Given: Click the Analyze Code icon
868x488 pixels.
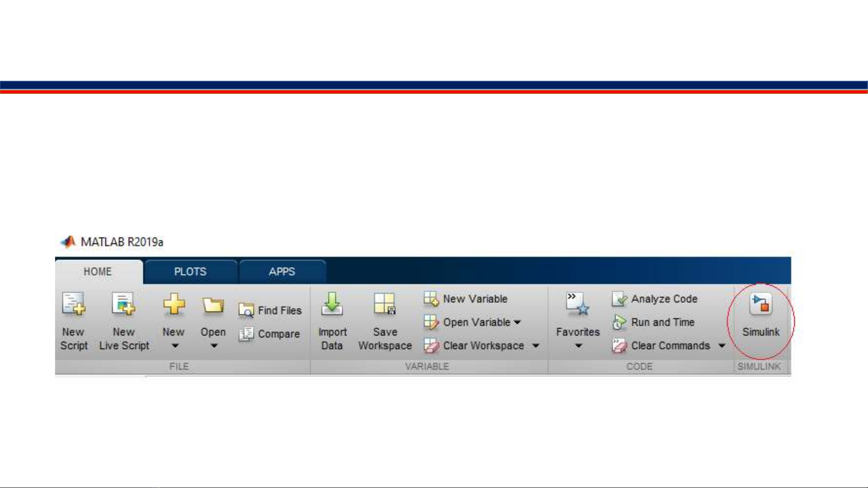Looking at the screenshot, I should [619, 299].
